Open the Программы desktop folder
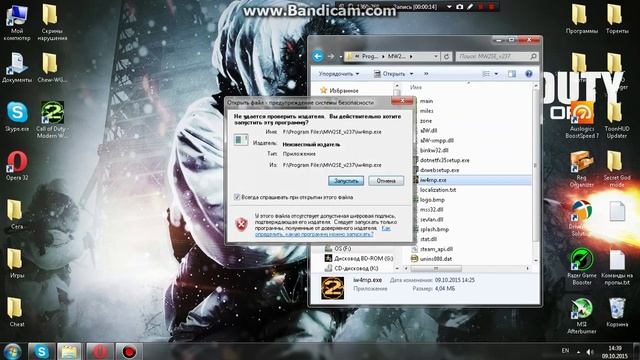640x360 pixels. [x=581, y=19]
